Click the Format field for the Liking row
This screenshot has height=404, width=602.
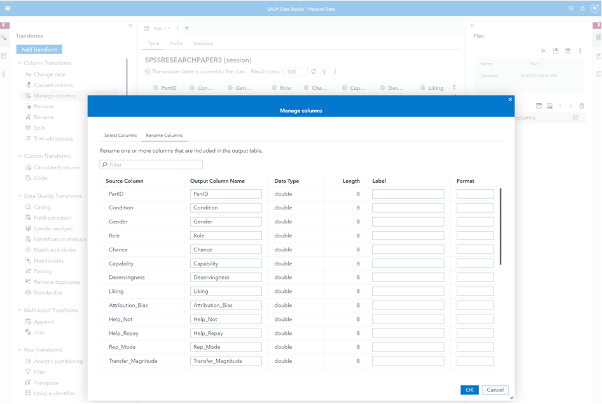coord(475,291)
